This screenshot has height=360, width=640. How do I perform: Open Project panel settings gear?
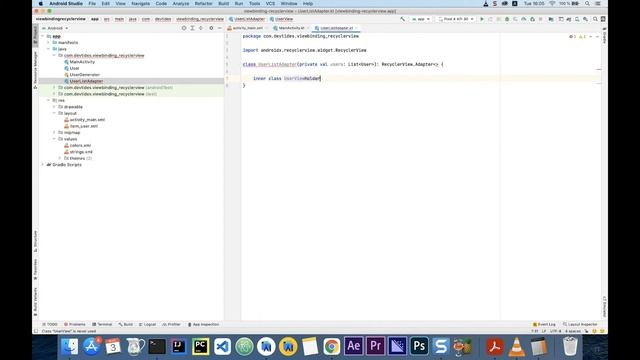click(x=211, y=28)
